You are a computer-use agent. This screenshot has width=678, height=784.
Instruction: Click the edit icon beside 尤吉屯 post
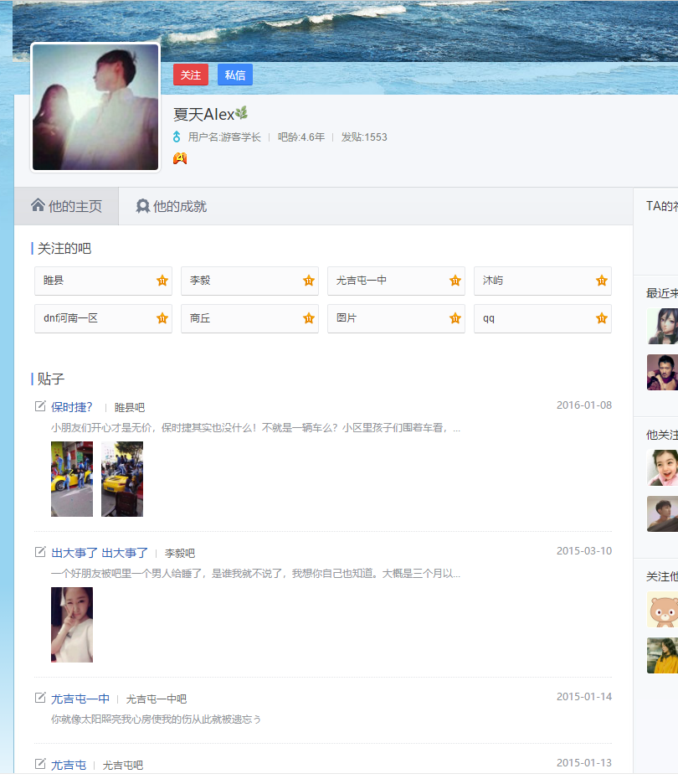point(40,764)
